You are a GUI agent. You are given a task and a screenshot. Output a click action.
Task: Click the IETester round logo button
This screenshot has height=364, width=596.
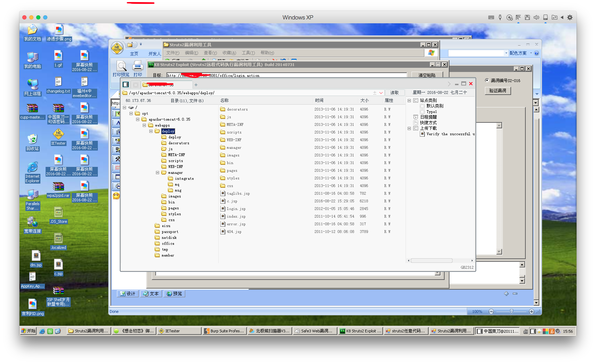pos(117,48)
